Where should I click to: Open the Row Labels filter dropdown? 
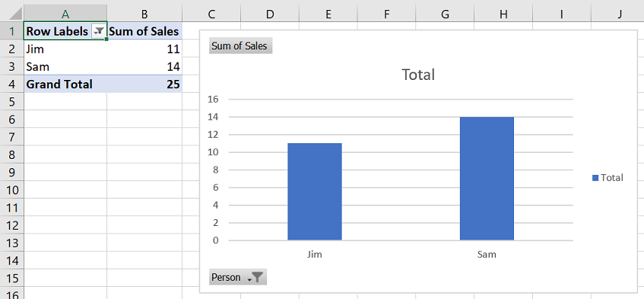tap(99, 31)
